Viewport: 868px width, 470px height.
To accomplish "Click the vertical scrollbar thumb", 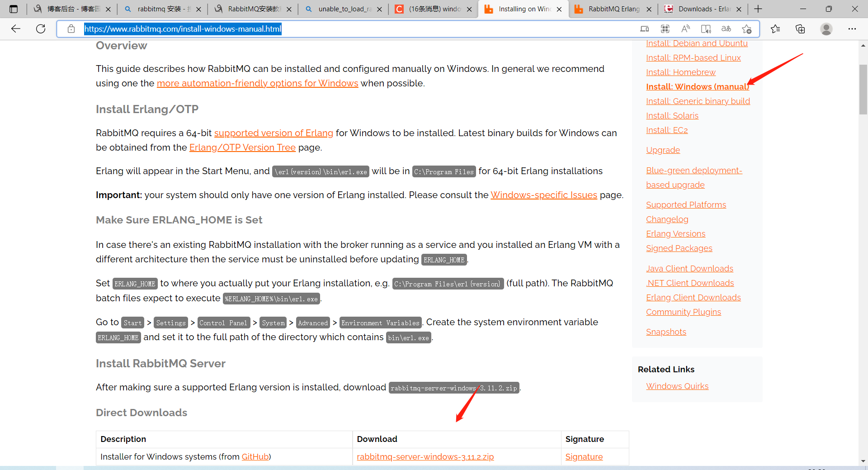I will (863, 90).
